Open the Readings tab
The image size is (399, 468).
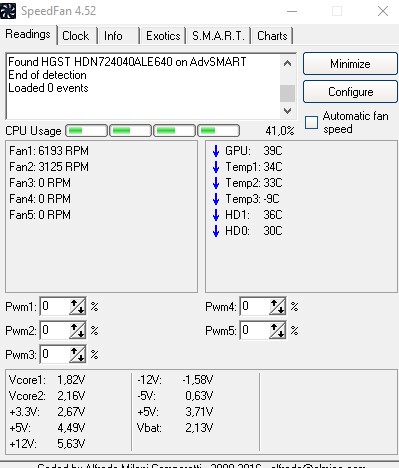click(28, 34)
